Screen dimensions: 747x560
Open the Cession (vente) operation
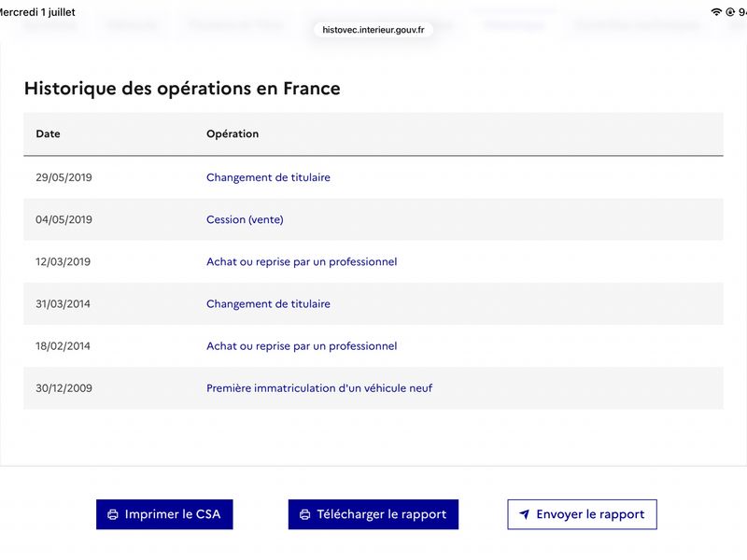245,219
